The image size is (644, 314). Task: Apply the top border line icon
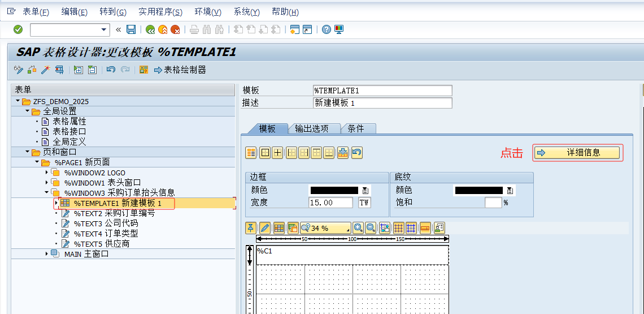coord(317,153)
